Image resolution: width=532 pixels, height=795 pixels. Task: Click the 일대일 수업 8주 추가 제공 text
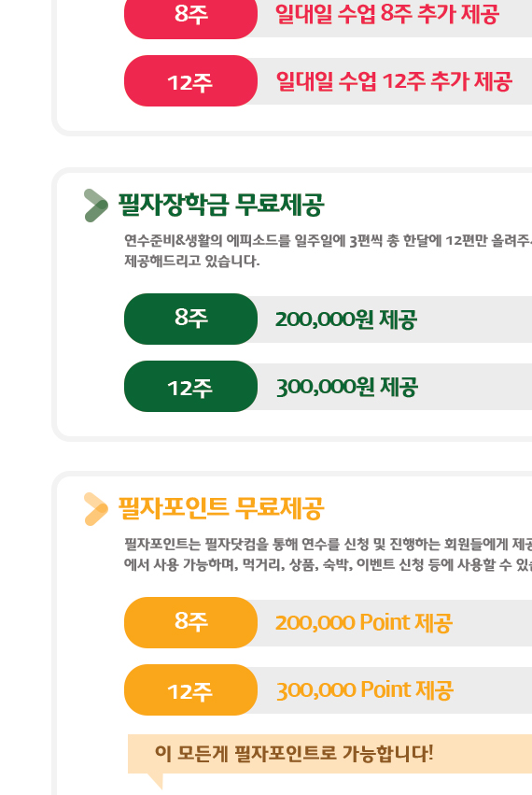[x=387, y=14]
